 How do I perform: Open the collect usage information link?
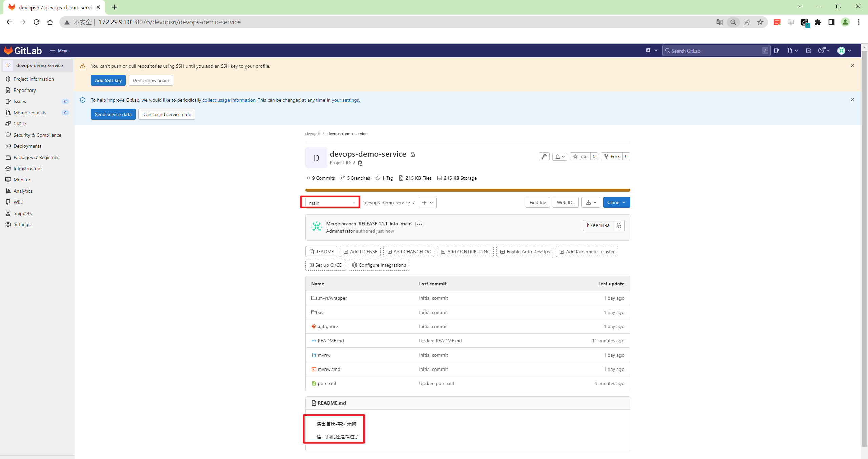pos(229,100)
